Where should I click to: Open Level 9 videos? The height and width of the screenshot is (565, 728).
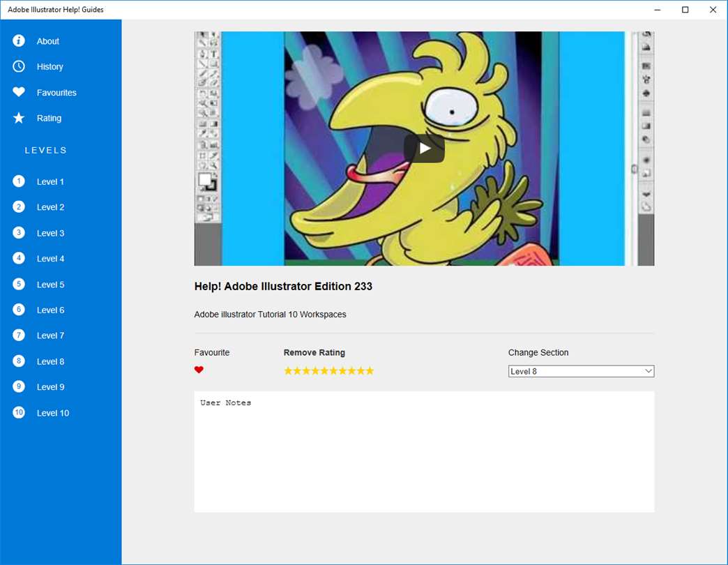click(x=50, y=387)
